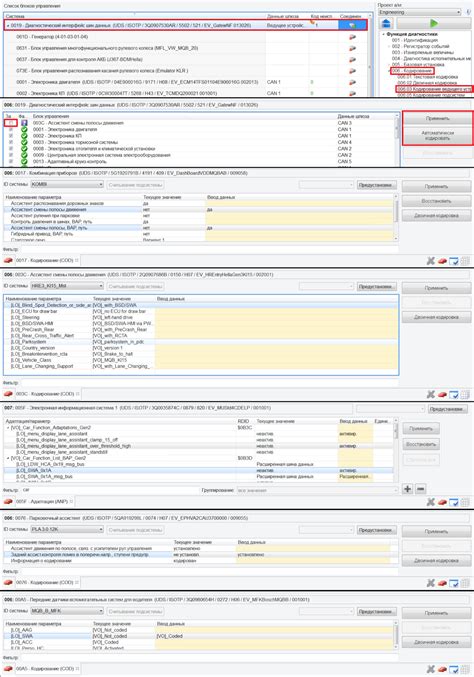Toggle checkbox for 0001 Электроника двигателя
The width and height of the screenshot is (474, 677).
click(10, 129)
